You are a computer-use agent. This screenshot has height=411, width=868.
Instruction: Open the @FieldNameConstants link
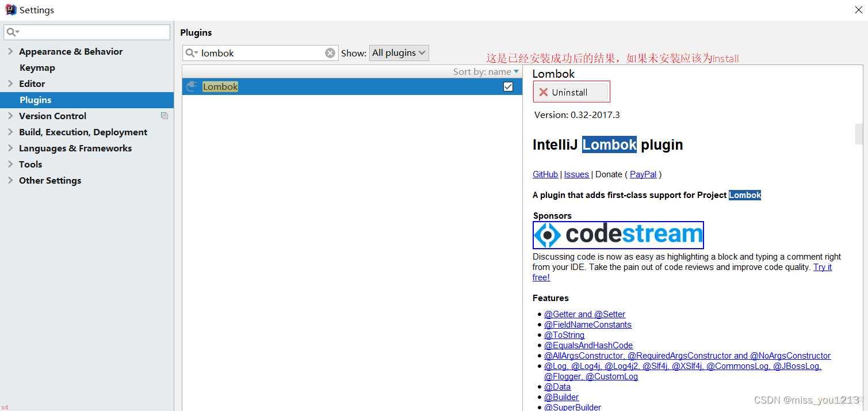pos(588,325)
